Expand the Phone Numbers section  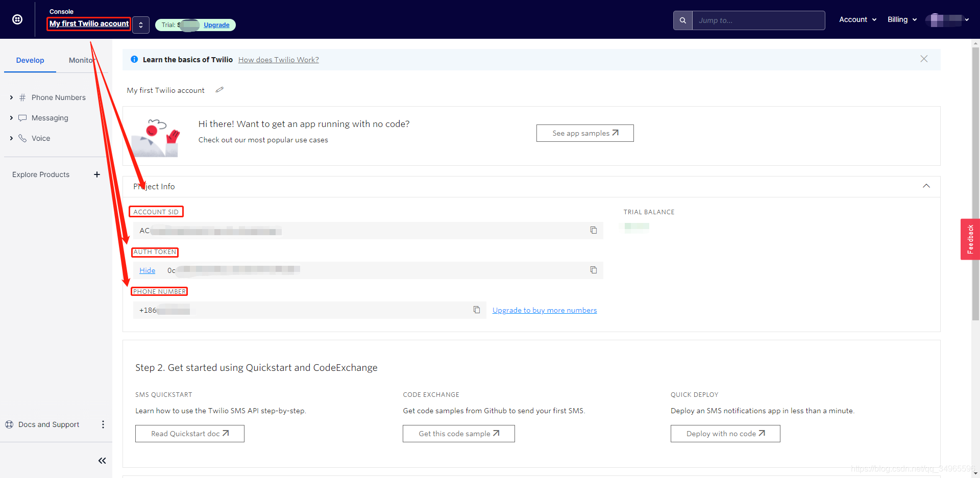[x=11, y=97]
